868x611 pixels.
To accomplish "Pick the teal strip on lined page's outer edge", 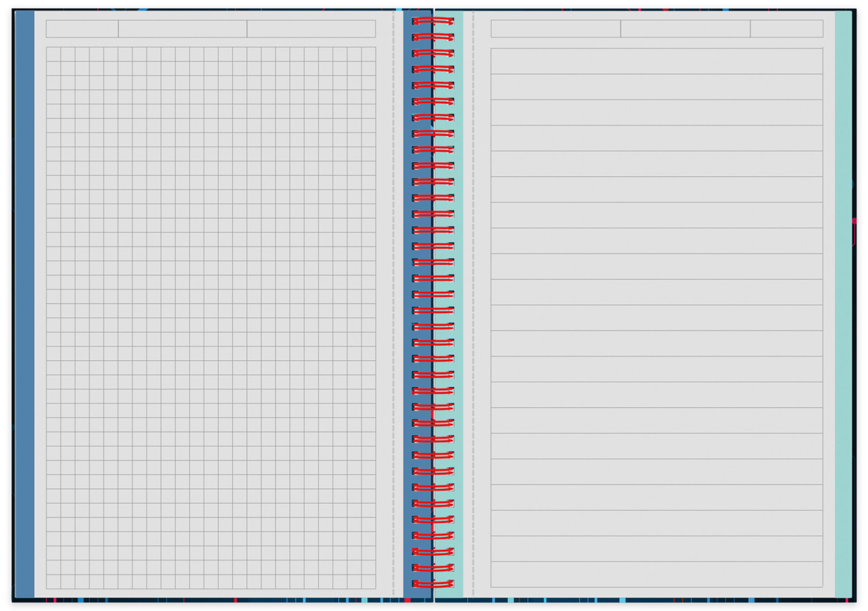I will tap(844, 304).
